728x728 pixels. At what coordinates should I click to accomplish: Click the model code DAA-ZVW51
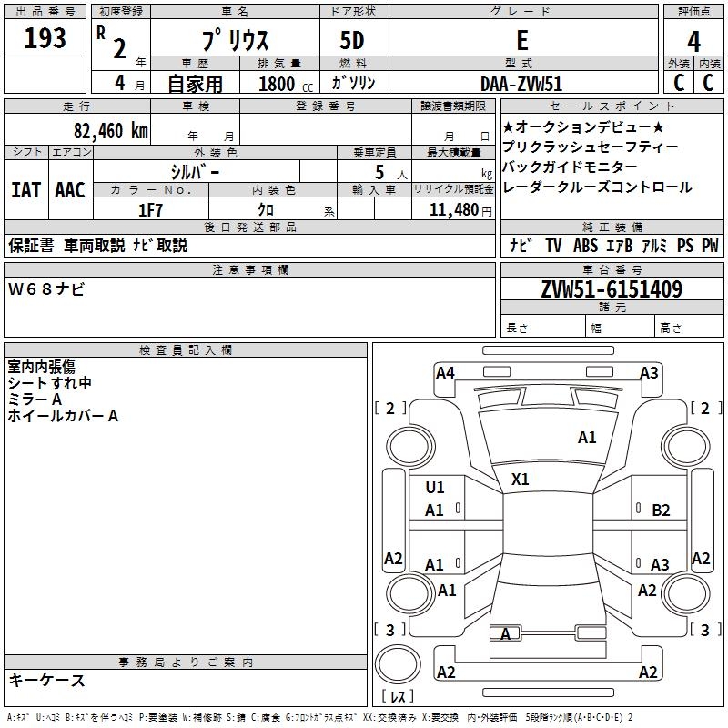point(521,85)
